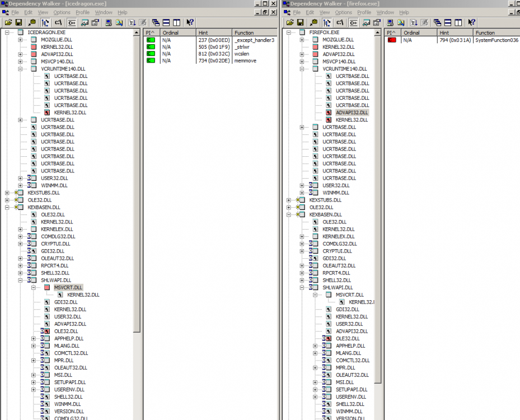Collapse the VCRUNTIME140.DLL node under ICEDRAGON.EXE
The image size is (520, 420).
pos(20,68)
